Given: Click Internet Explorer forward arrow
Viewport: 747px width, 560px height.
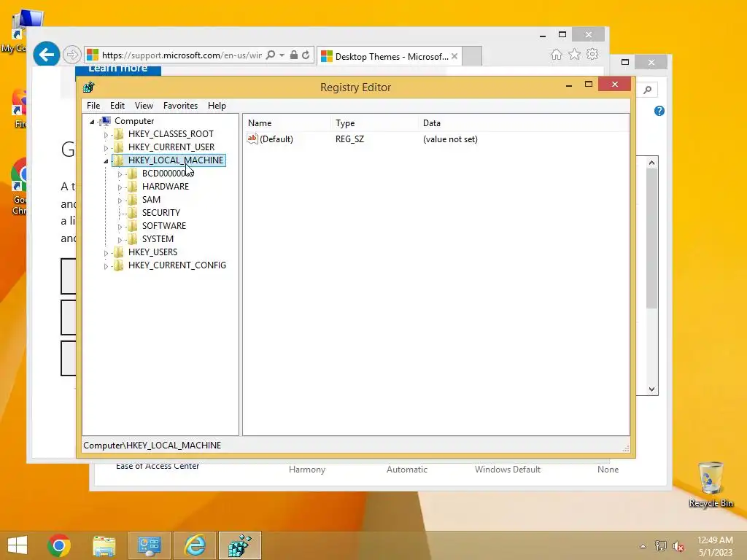Looking at the screenshot, I should coord(71,55).
